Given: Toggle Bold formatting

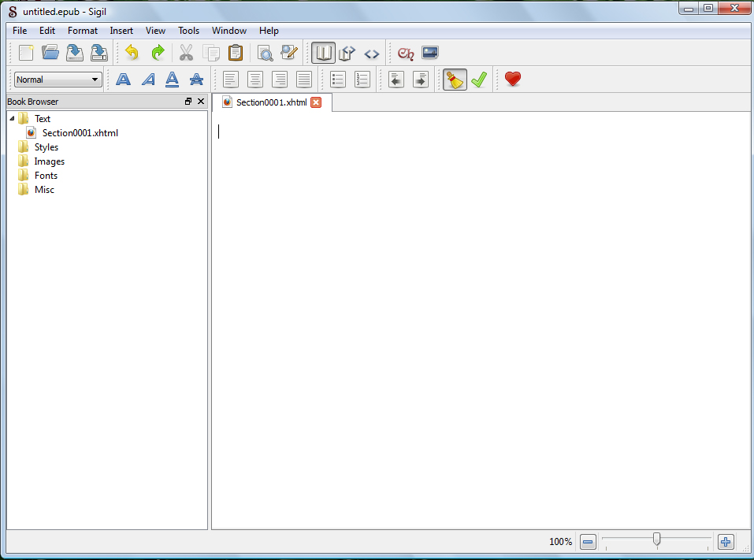Looking at the screenshot, I should point(124,80).
